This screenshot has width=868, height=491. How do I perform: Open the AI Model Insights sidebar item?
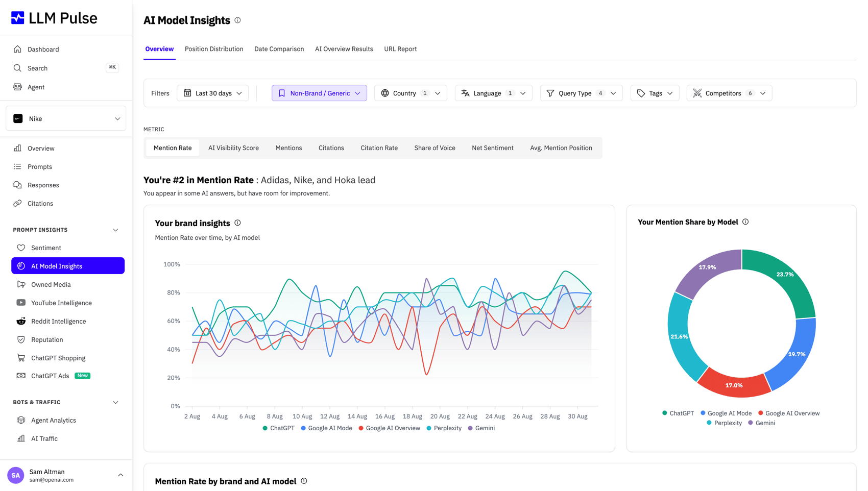(x=68, y=266)
